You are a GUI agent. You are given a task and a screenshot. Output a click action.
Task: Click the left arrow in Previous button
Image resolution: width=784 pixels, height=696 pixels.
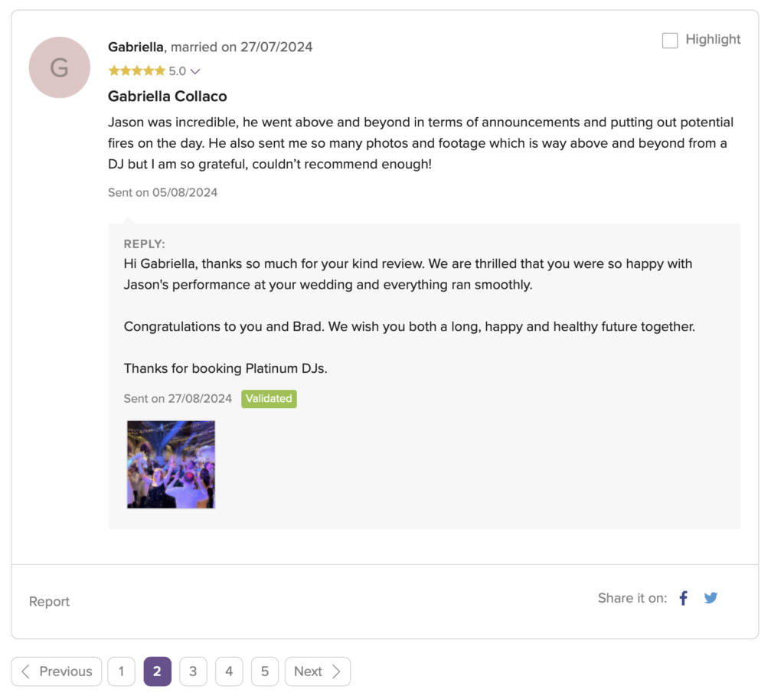(26, 671)
